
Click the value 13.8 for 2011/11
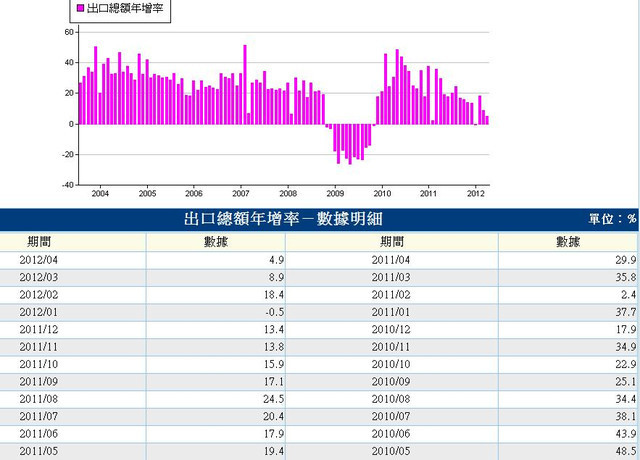point(274,347)
